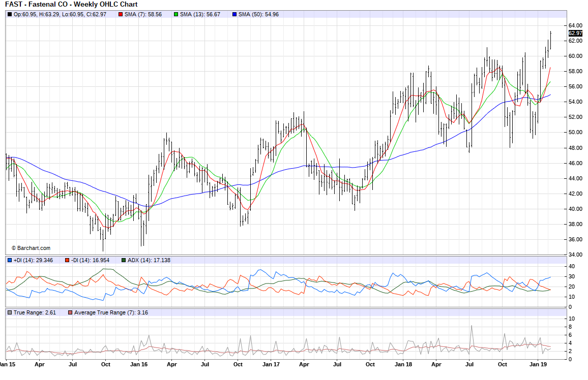
Task: Click the green SMA (13) legend swatch
Action: [177, 15]
